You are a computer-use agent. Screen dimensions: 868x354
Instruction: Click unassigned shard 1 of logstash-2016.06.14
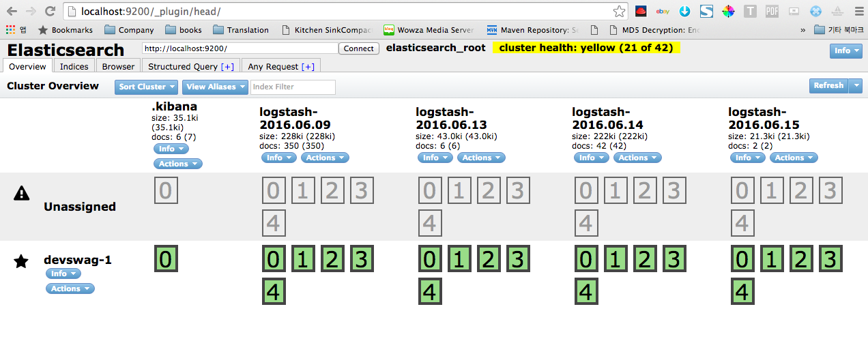(x=615, y=190)
